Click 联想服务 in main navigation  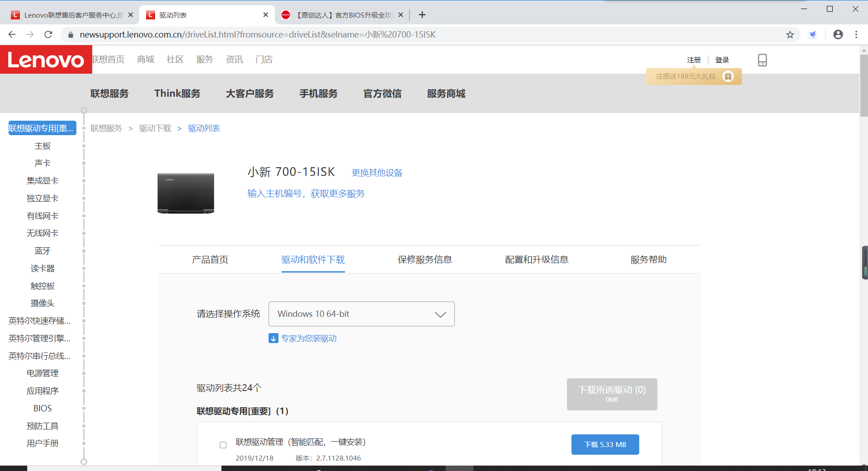(x=109, y=94)
